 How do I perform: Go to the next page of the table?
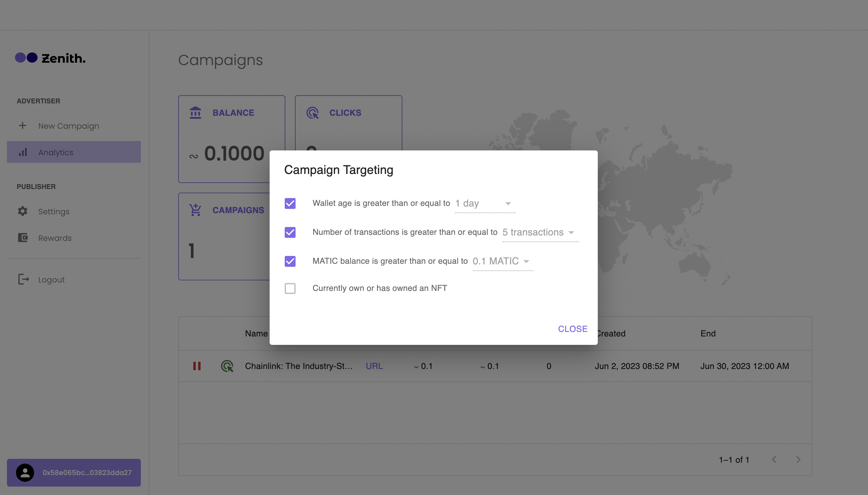click(798, 460)
